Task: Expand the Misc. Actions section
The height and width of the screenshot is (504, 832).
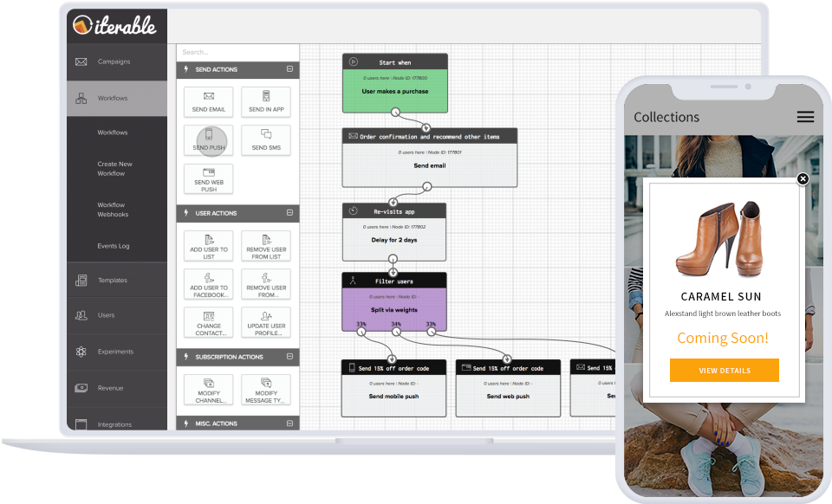Action: [x=289, y=423]
